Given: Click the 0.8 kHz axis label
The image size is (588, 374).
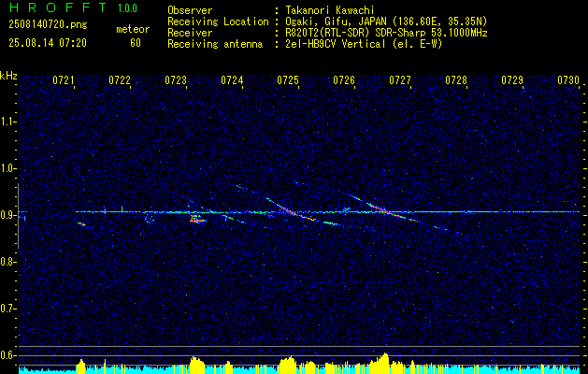Looking at the screenshot, I should (x=8, y=262).
